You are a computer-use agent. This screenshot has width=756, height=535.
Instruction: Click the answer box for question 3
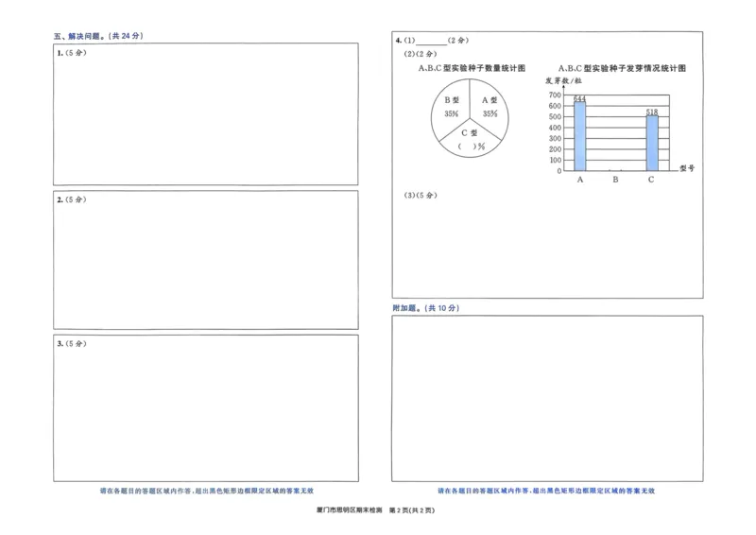pyautogui.click(x=206, y=406)
